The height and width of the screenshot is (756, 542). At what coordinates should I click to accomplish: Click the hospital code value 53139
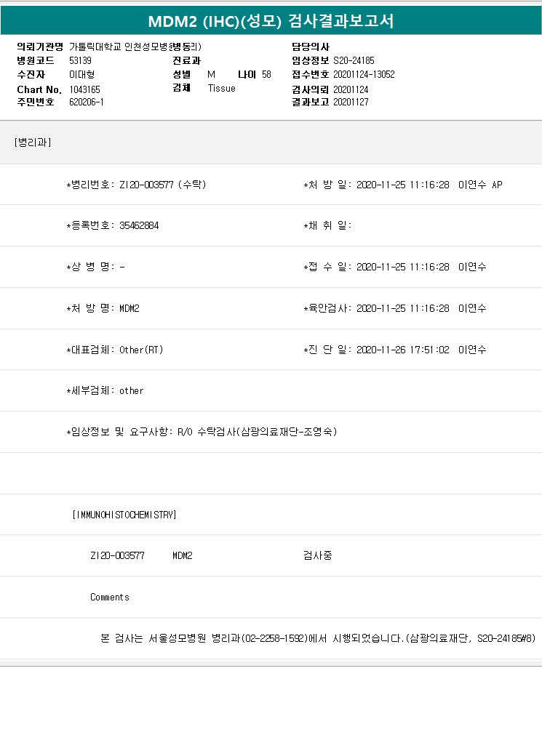coord(80,60)
